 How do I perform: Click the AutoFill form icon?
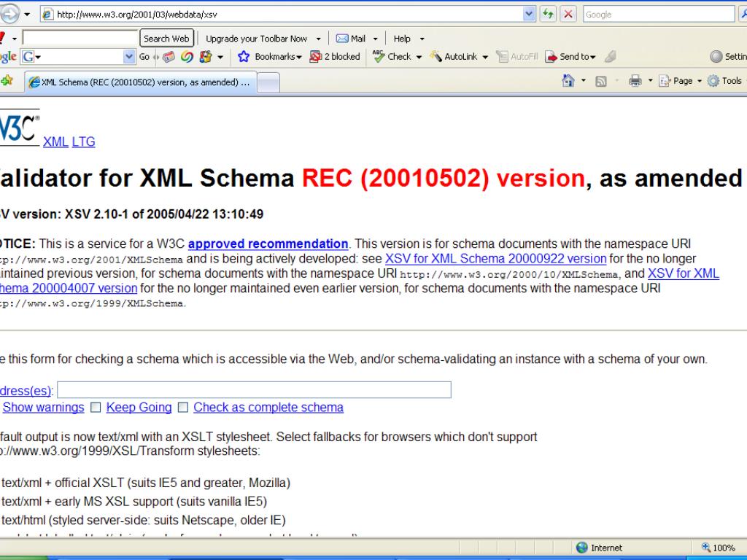point(502,57)
